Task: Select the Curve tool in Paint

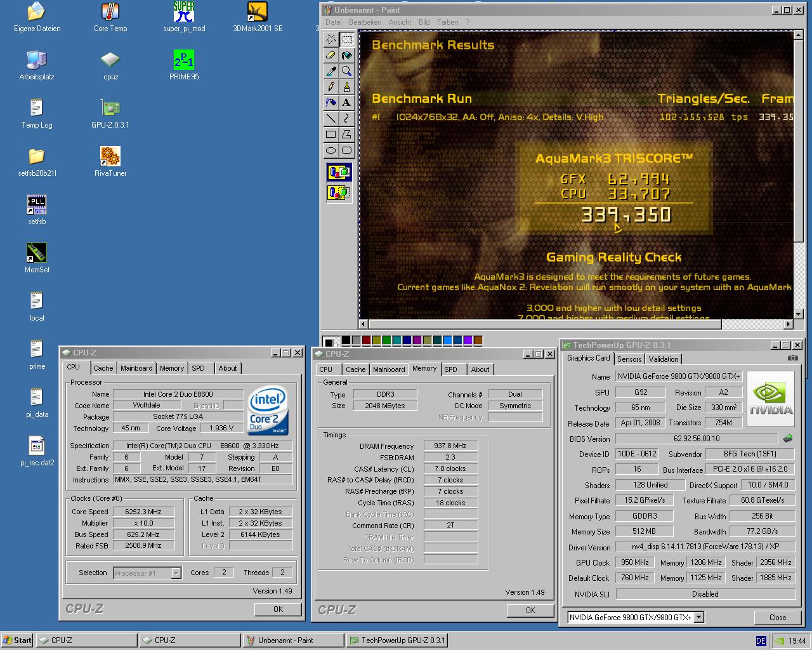Action: pos(346,118)
